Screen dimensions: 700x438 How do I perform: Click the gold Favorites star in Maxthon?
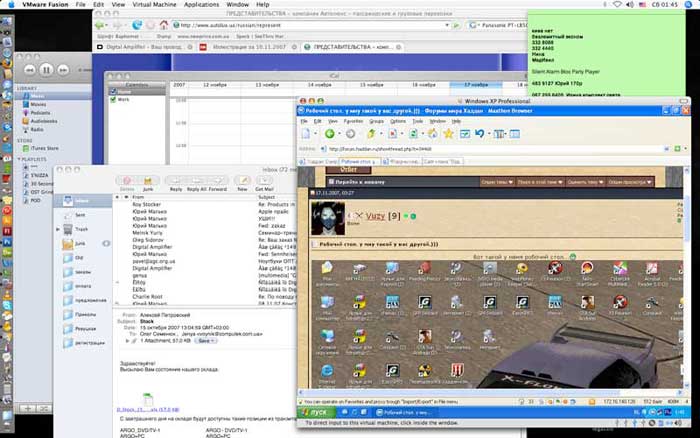click(x=448, y=133)
